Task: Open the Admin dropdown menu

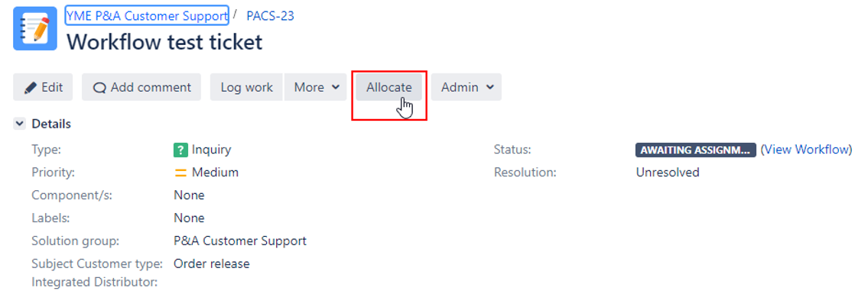Action: [466, 87]
